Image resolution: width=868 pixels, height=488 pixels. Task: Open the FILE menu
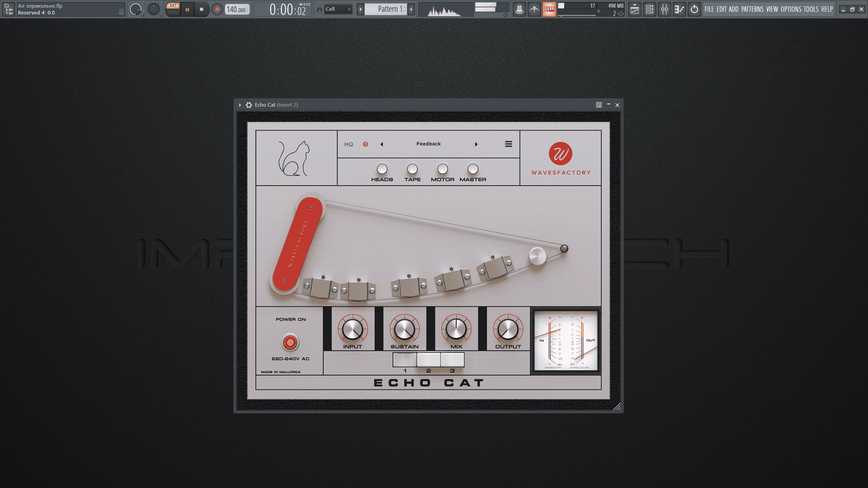coord(709,9)
